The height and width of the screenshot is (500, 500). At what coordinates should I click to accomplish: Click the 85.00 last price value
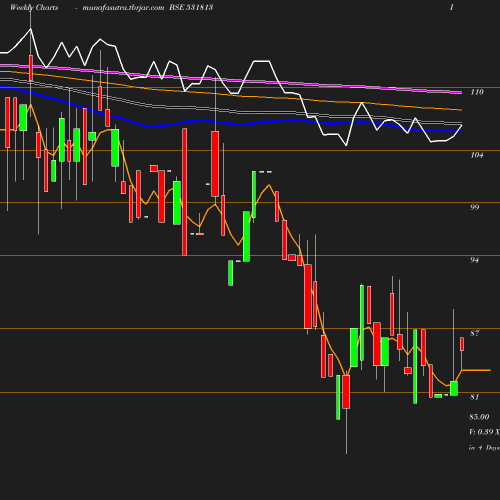pyautogui.click(x=479, y=417)
